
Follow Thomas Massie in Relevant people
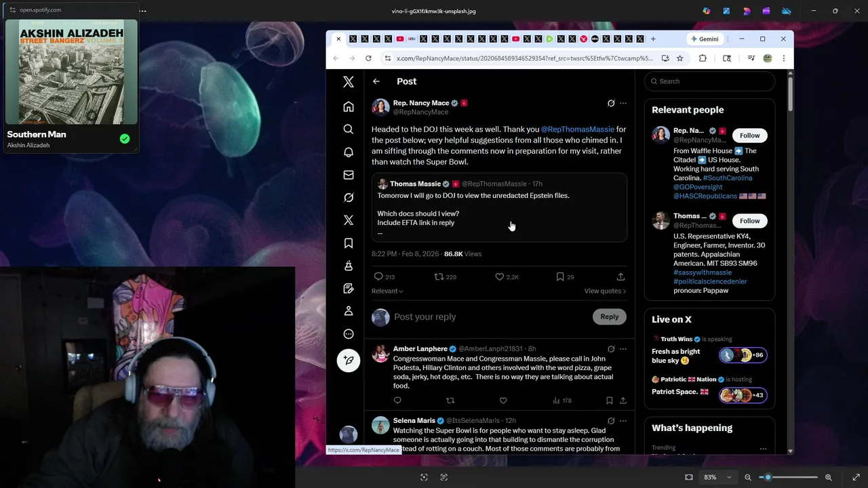[x=749, y=221]
